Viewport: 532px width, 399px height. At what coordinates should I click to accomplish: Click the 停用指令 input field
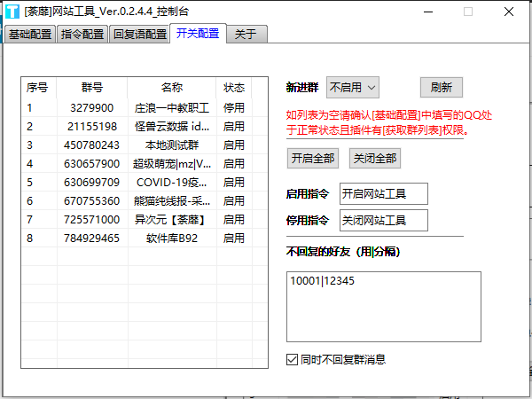[383, 220]
